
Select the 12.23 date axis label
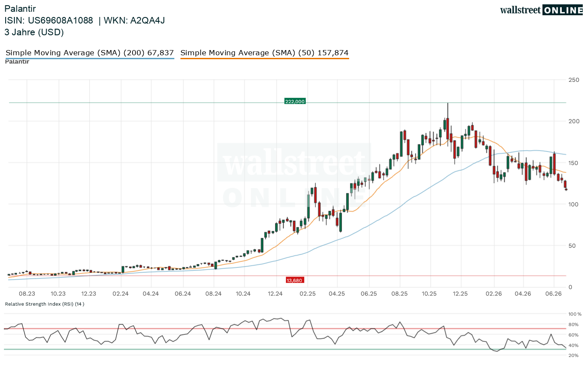(89, 294)
